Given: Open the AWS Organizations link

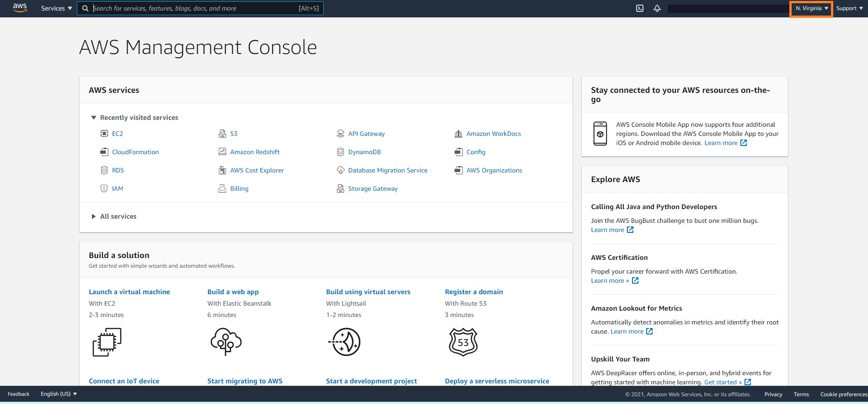Looking at the screenshot, I should [x=494, y=170].
